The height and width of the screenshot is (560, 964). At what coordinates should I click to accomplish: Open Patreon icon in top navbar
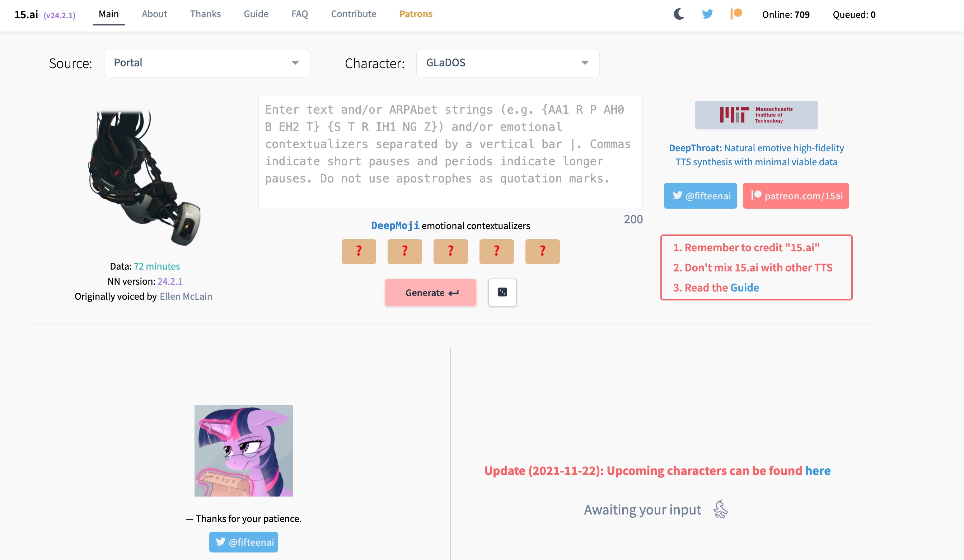[x=736, y=14]
